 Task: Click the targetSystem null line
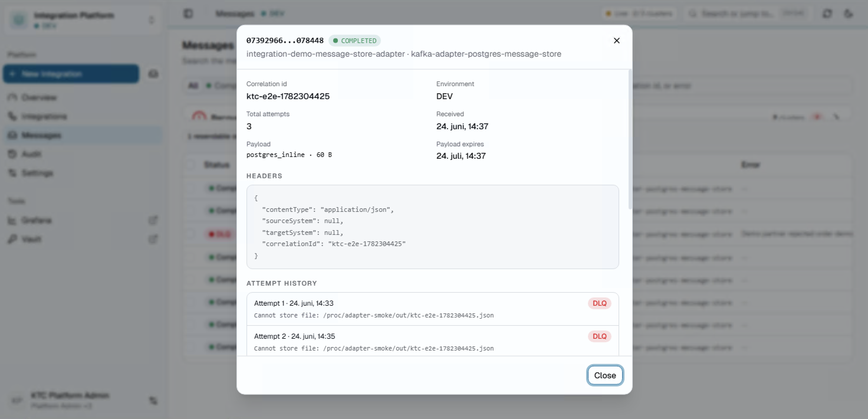tap(302, 233)
